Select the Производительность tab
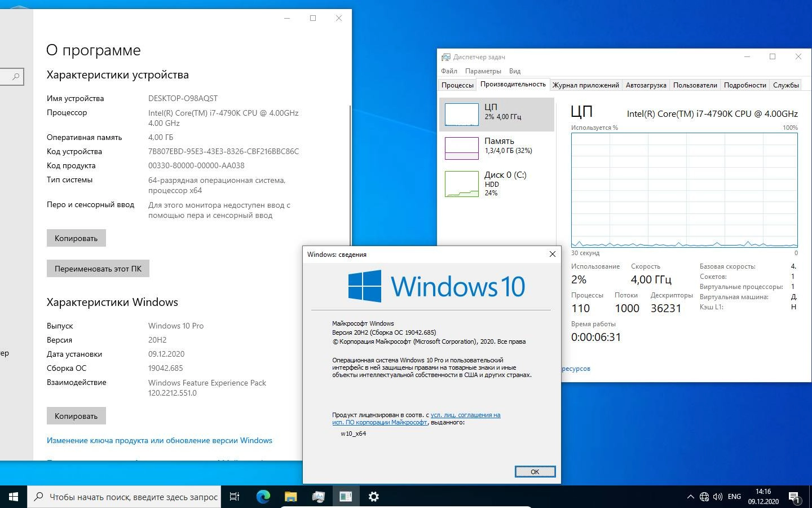The height and width of the screenshot is (508, 812). (513, 84)
